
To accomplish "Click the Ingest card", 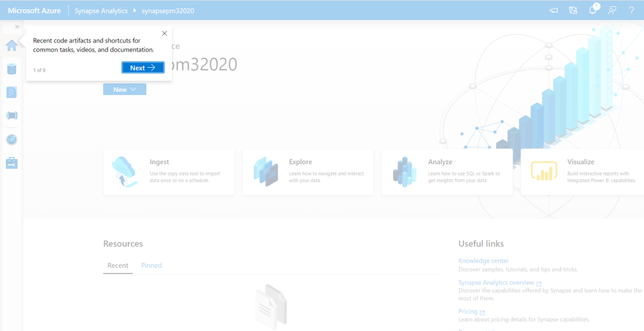I will point(169,172).
